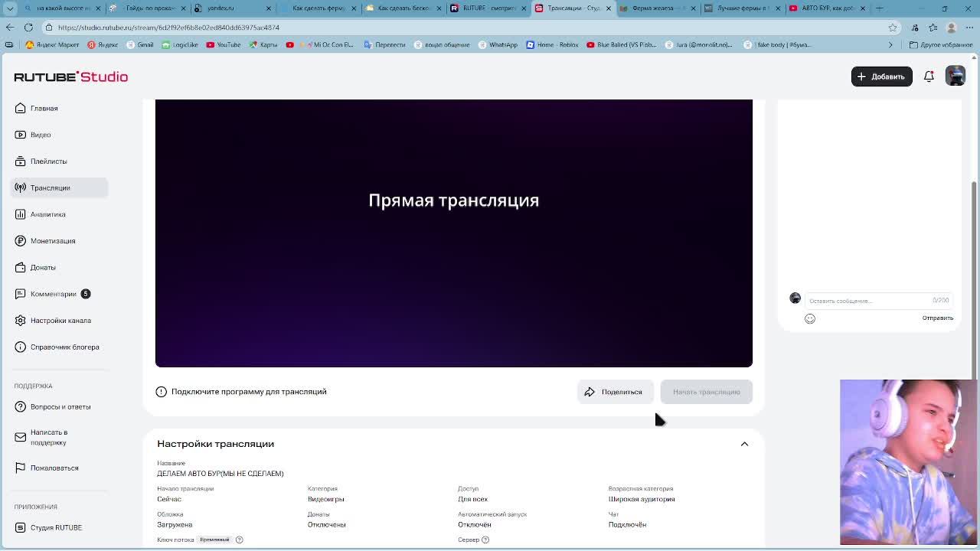Open the Видео section icon
980x551 pixels.
(21, 135)
